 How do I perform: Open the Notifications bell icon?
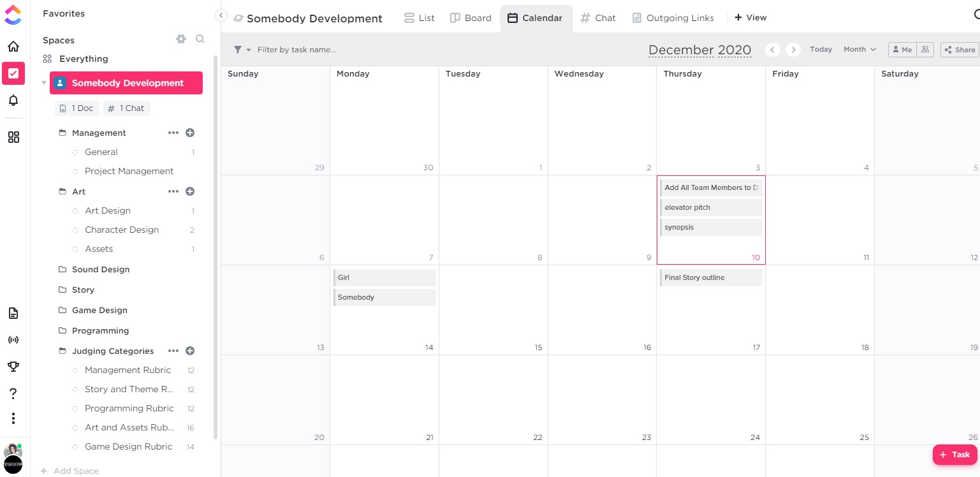(x=13, y=100)
